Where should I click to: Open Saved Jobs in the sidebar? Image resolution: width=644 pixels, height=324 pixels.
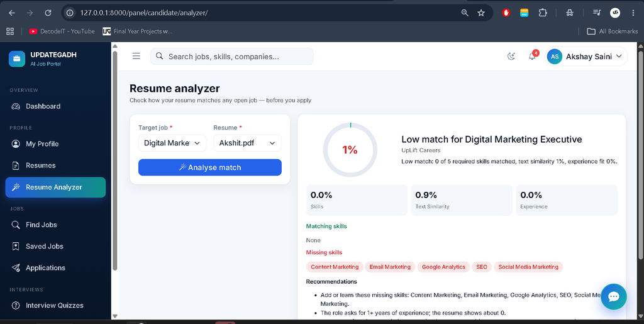click(x=55, y=247)
